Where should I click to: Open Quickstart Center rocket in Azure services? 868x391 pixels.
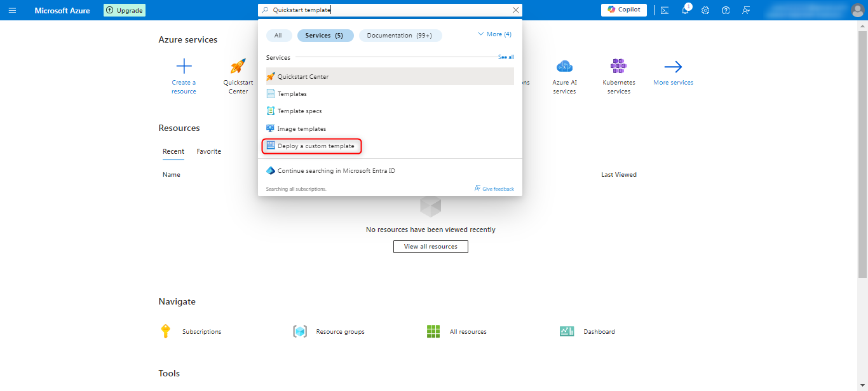[238, 66]
